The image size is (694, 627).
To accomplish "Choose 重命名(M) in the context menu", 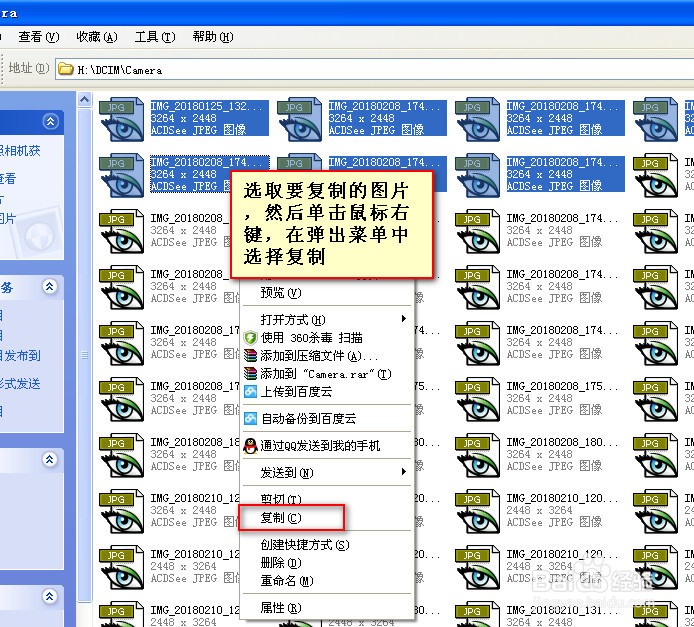I will 327,581.
